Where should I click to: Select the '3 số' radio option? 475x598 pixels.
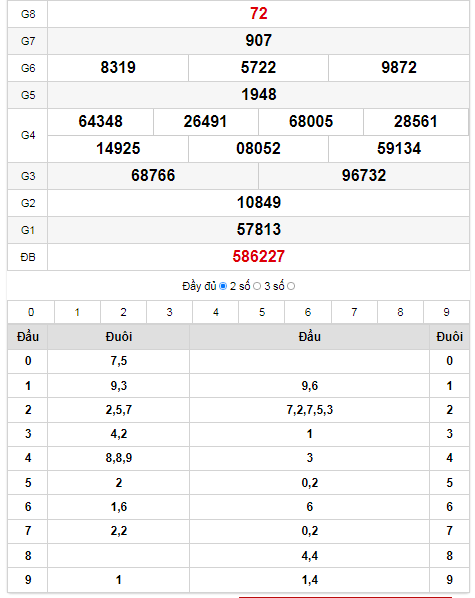pyautogui.click(x=291, y=286)
